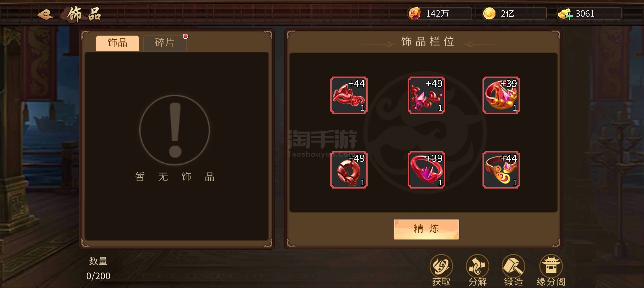Click the 暂无饰品 empty notice icon

tap(175, 130)
